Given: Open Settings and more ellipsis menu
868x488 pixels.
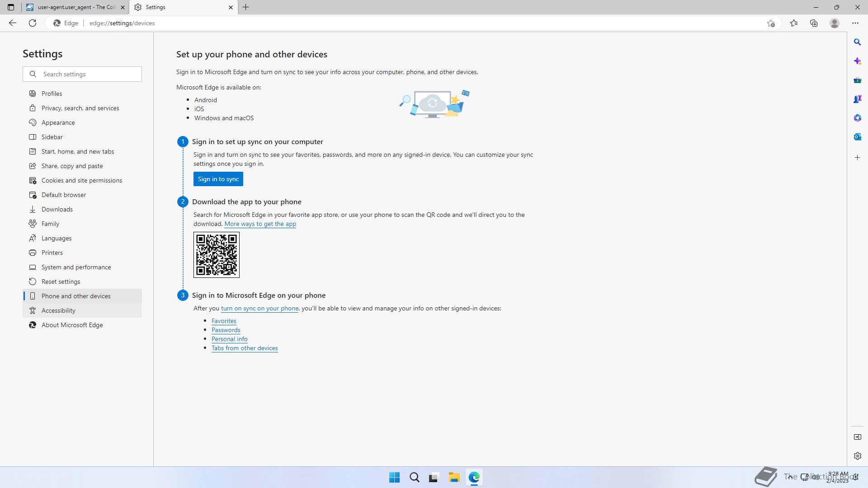Looking at the screenshot, I should (x=855, y=23).
